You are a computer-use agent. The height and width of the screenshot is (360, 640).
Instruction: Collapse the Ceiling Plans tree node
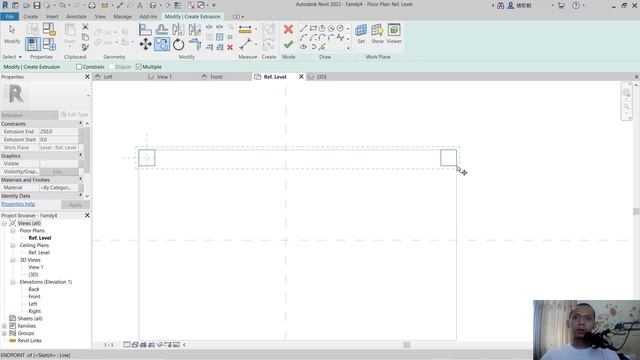(13, 245)
